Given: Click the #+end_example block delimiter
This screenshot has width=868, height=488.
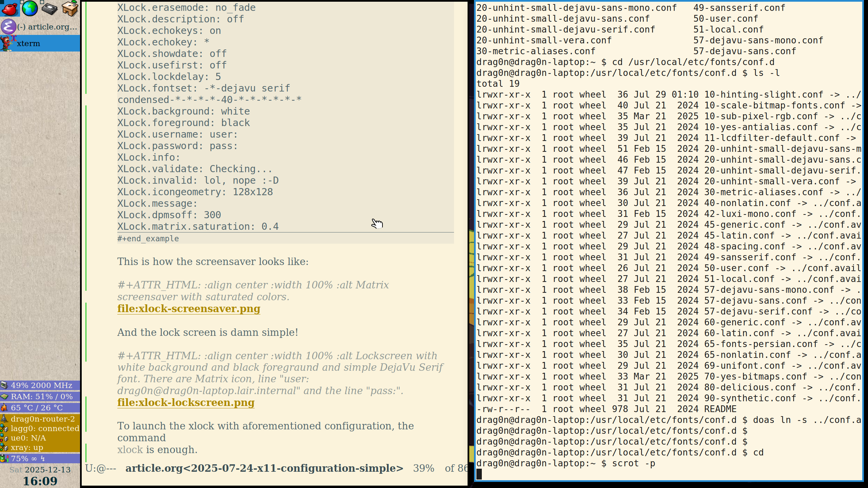Looking at the screenshot, I should [148, 239].
